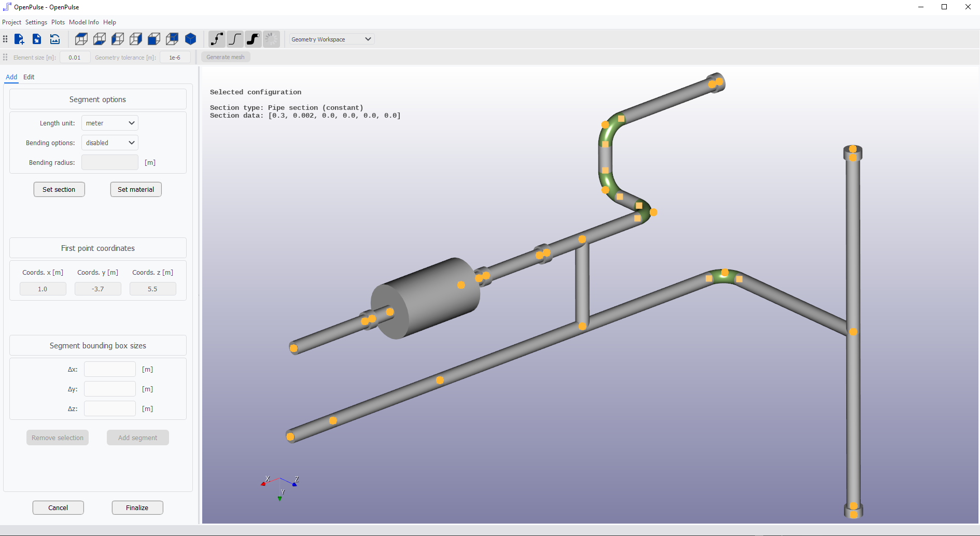The height and width of the screenshot is (536, 980).
Task: Select the isometric view cube icon
Action: [190, 39]
